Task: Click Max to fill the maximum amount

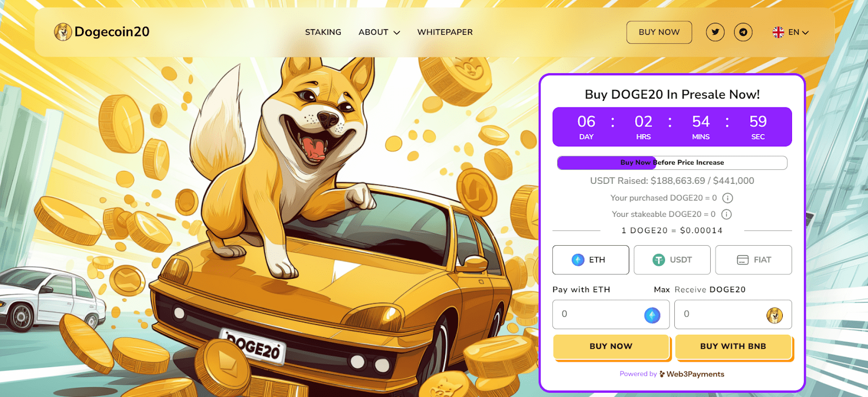Action: [662, 290]
